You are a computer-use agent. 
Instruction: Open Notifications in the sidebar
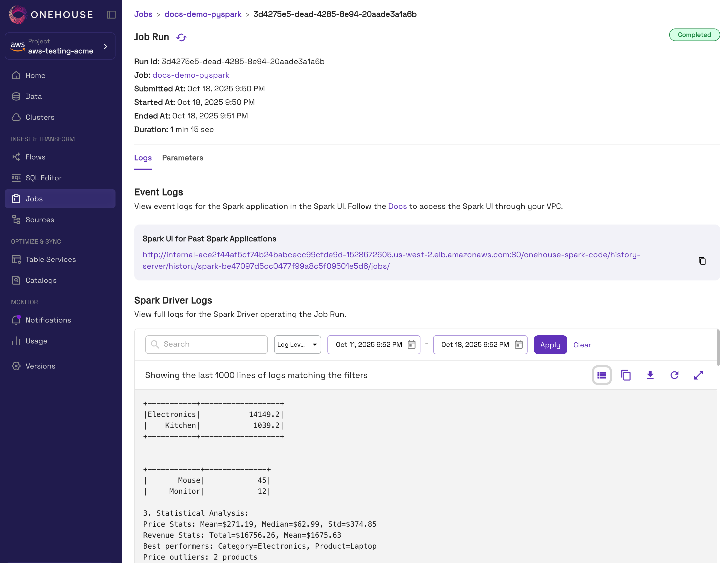48,320
